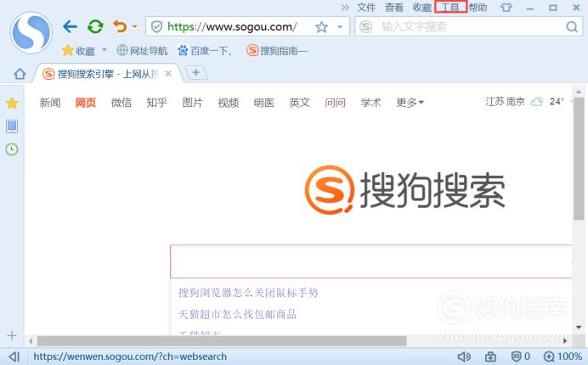Open the 百度一下 bookmark
Viewport: 588px width, 365px height.
[x=205, y=50]
